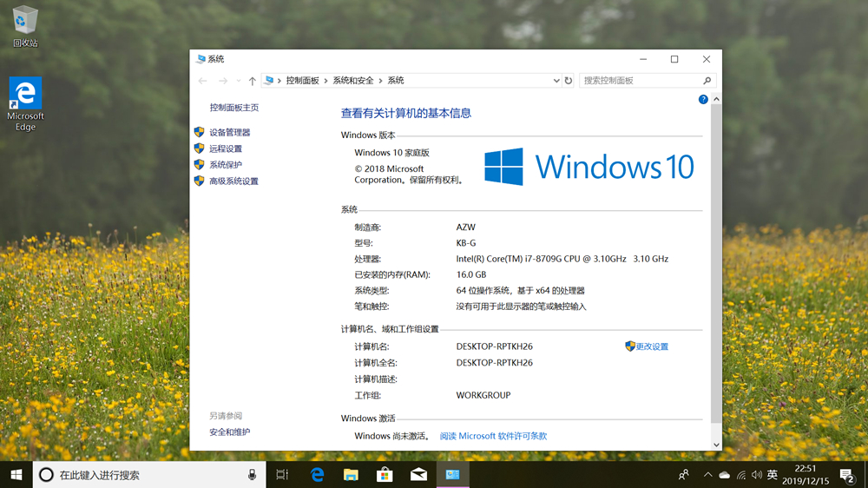Image resolution: width=868 pixels, height=488 pixels.
Task: Click the Cortana circle icon
Action: click(47, 475)
